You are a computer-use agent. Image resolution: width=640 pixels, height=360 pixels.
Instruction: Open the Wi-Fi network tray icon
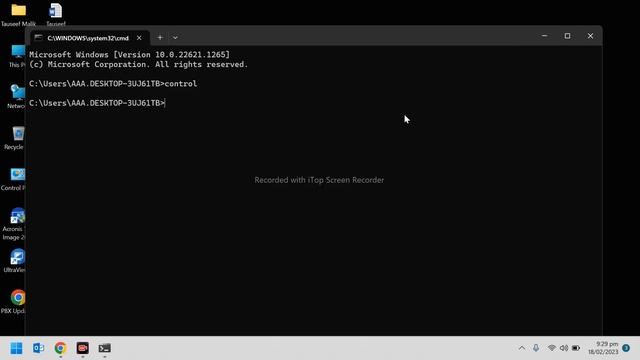(x=551, y=348)
